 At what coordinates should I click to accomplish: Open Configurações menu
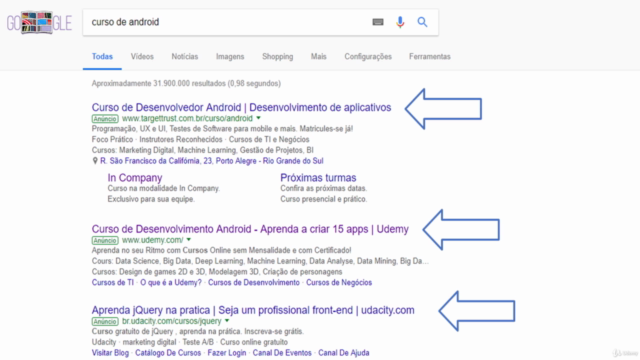tap(368, 57)
